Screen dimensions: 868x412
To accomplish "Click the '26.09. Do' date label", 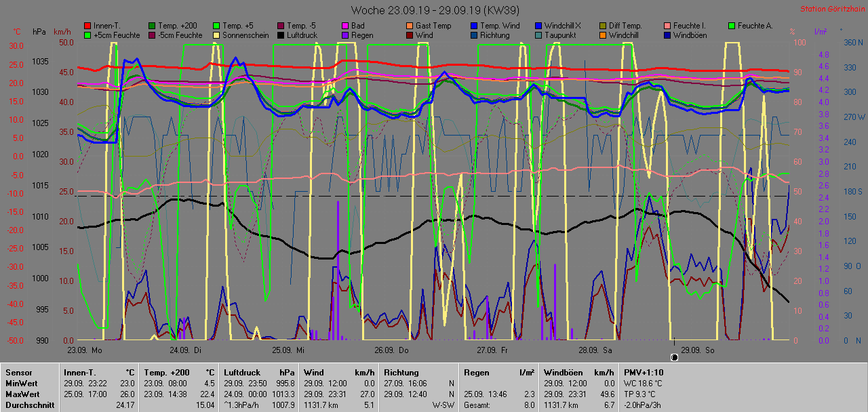I will pos(391,350).
